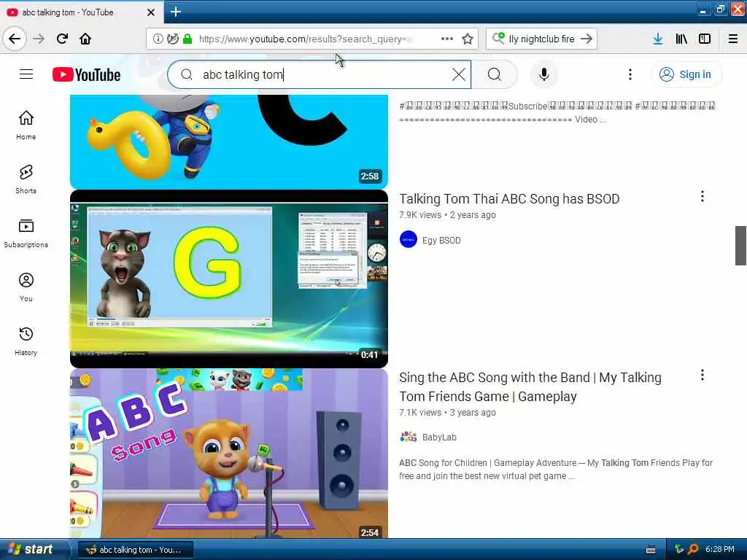Image resolution: width=747 pixels, height=560 pixels.
Task: Open the on-screen keyboard tray icon
Action: coord(650,550)
